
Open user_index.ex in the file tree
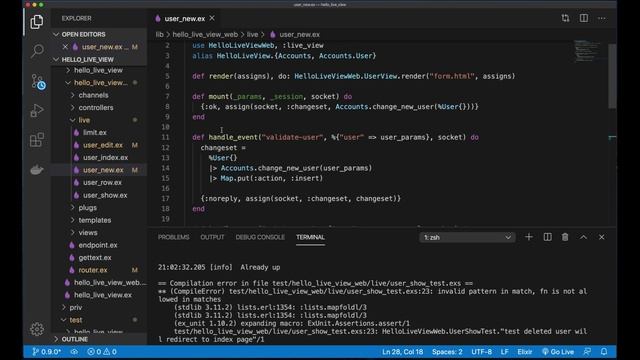click(x=105, y=158)
